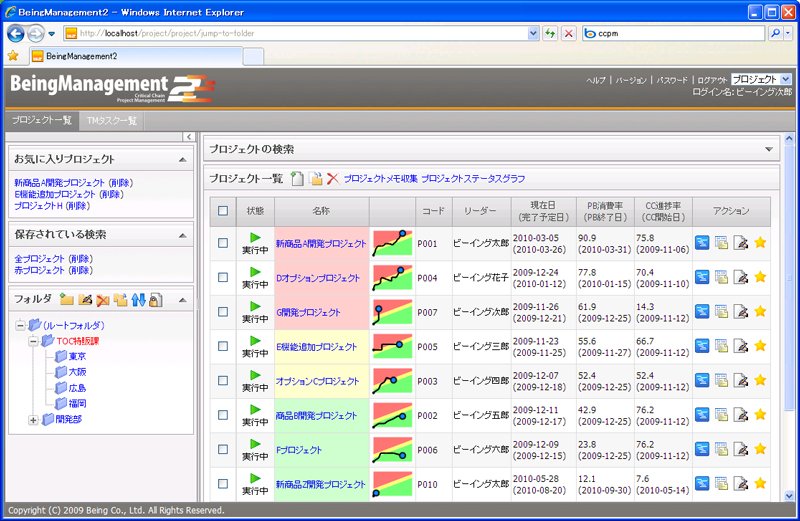Expand the プロジェクトの検索 panel arrow
800x521 pixels.
click(x=769, y=150)
